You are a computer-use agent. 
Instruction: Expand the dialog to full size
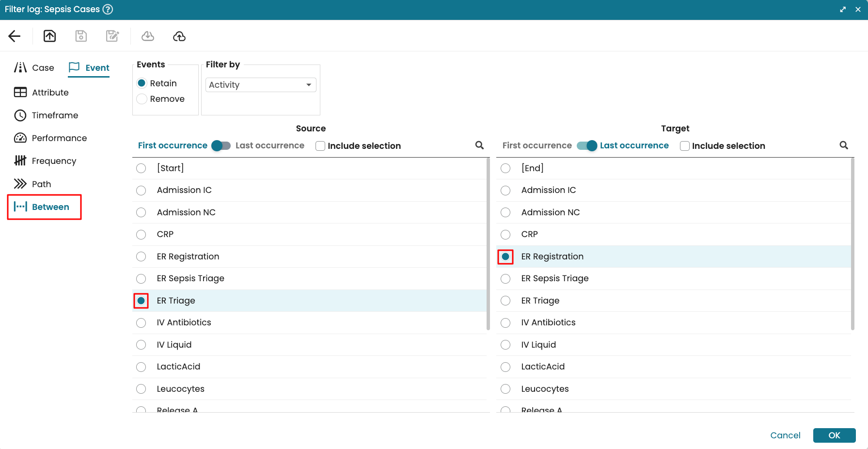[843, 9]
